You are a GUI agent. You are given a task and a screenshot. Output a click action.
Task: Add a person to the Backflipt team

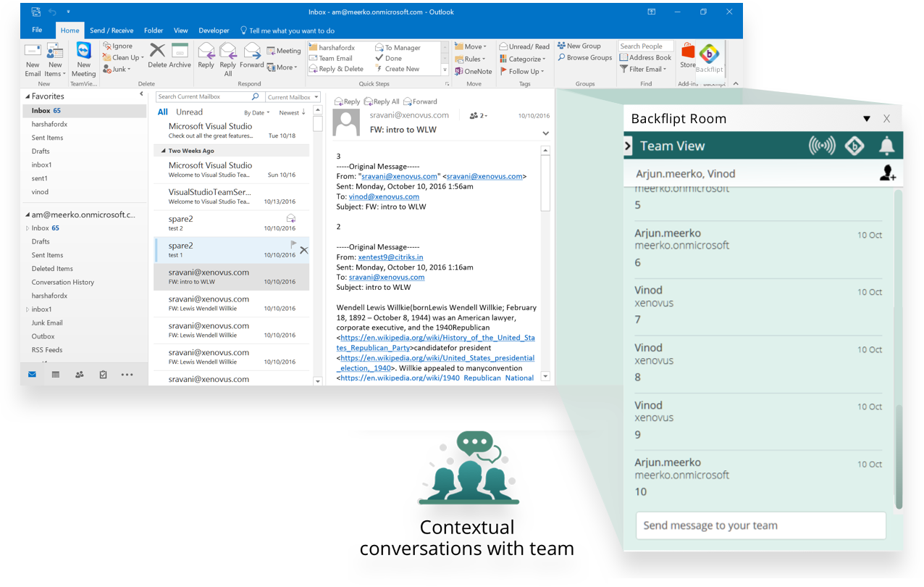tap(887, 174)
